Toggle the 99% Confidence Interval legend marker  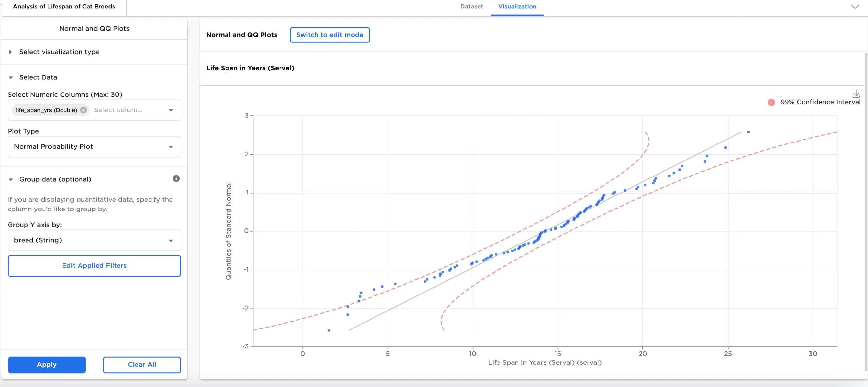[771, 102]
